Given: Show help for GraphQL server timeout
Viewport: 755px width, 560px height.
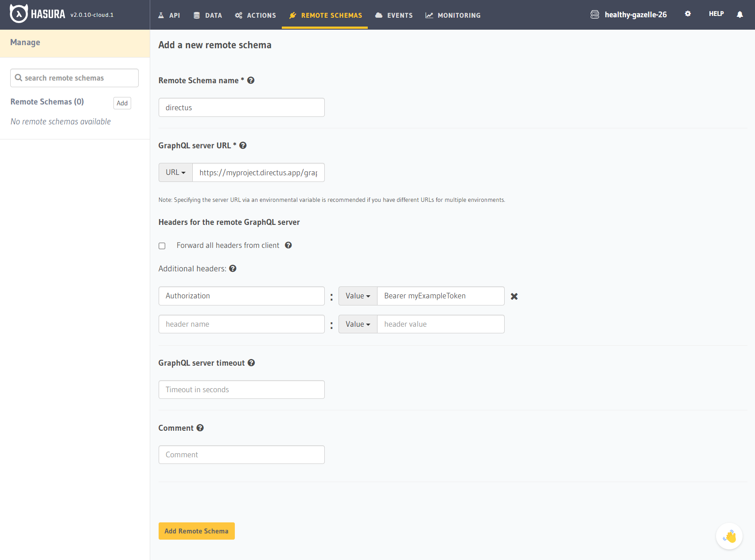Looking at the screenshot, I should click(251, 363).
